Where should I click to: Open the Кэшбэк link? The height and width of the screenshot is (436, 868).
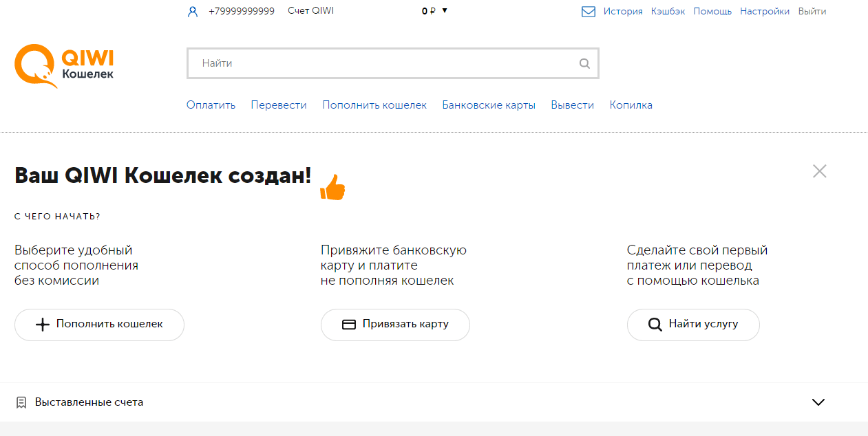[668, 12]
